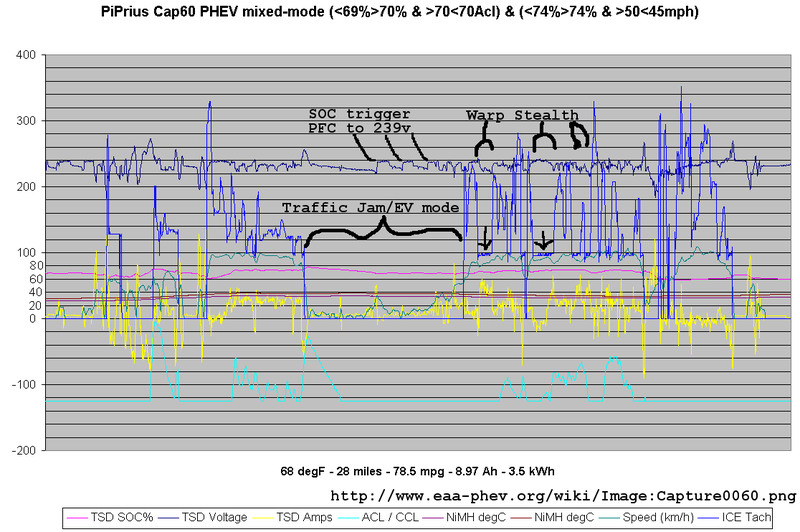The height and width of the screenshot is (532, 800).
Task: Click the teal swatch for Speed (km/h)
Action: click(x=609, y=518)
